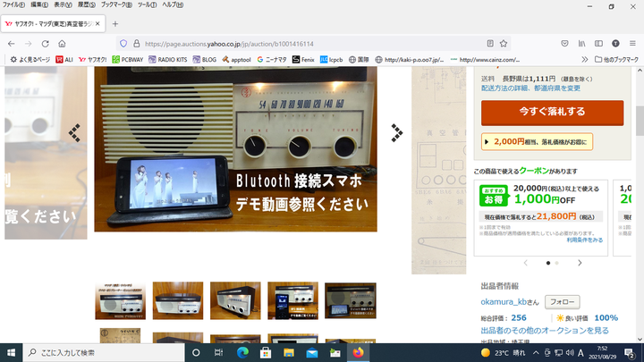The width and height of the screenshot is (644, 362).
Task: Bookmark this page with the star icon
Action: [x=504, y=43]
